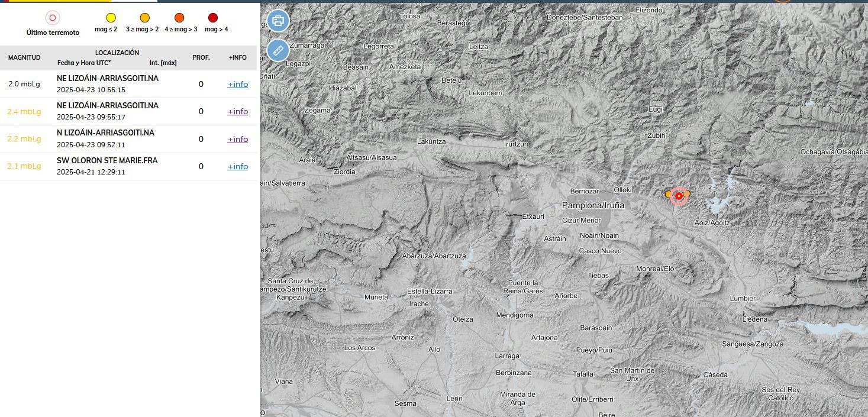Click the Pamplona/Iruña label on the map

click(x=593, y=205)
